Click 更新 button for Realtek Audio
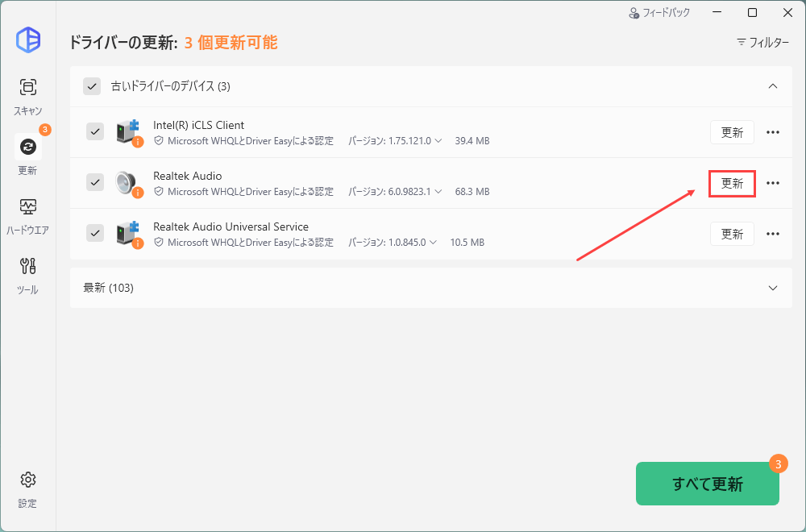 click(732, 183)
